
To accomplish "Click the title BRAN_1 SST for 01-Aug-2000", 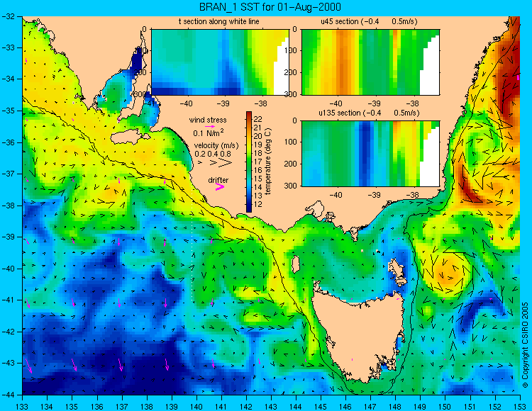I will point(270,7).
